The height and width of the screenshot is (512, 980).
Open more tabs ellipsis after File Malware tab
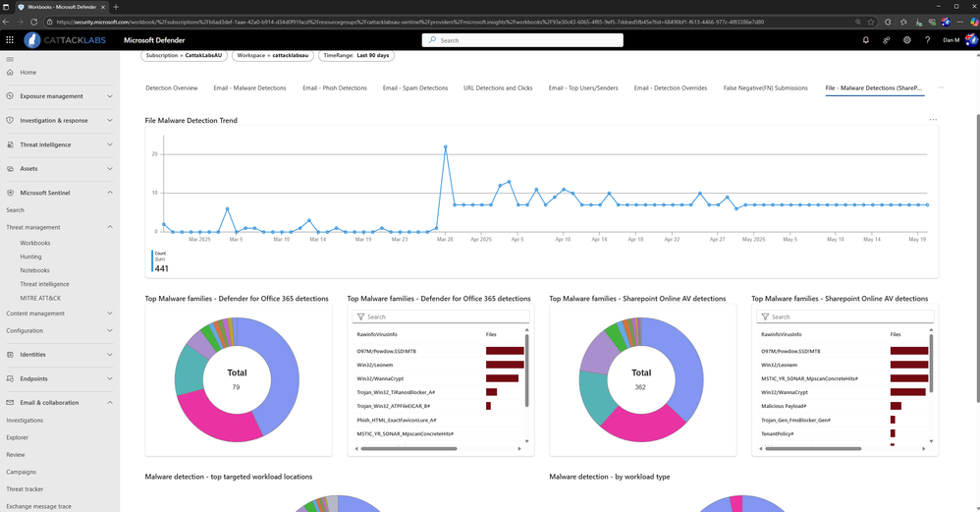(941, 88)
